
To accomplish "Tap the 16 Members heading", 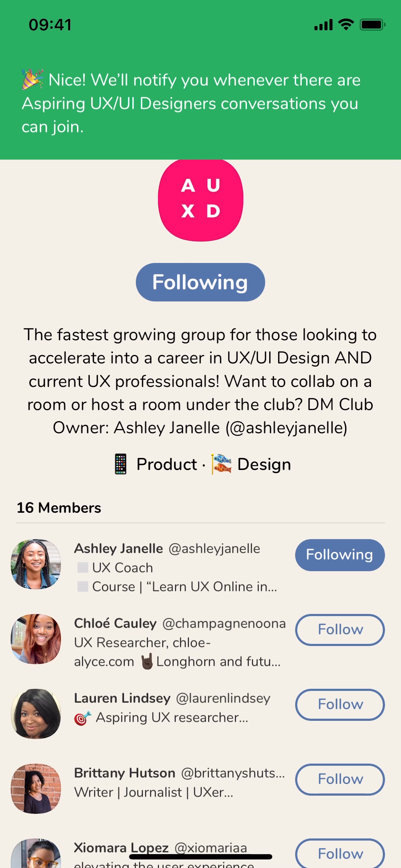I will pyautogui.click(x=59, y=508).
